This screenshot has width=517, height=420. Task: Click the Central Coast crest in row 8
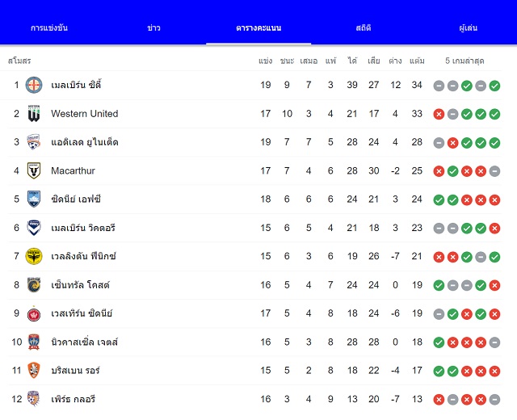[34, 285]
